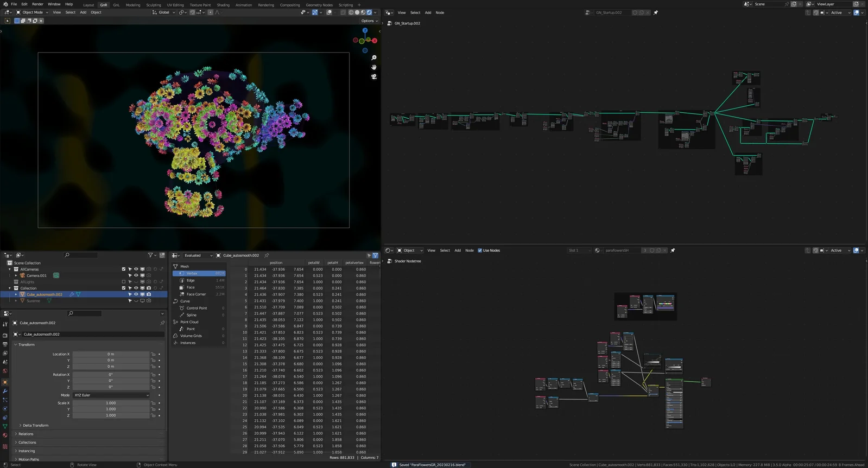
Task: Click pin icon in shader editor header
Action: [673, 251]
